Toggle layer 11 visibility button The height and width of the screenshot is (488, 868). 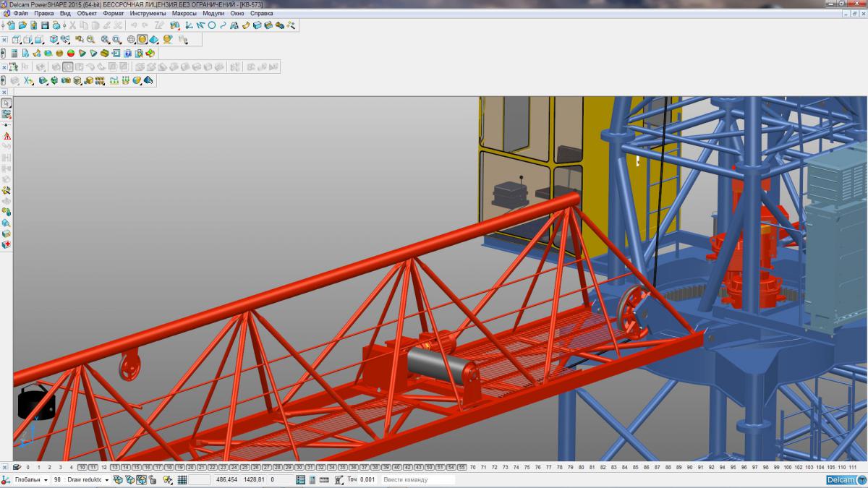93,467
